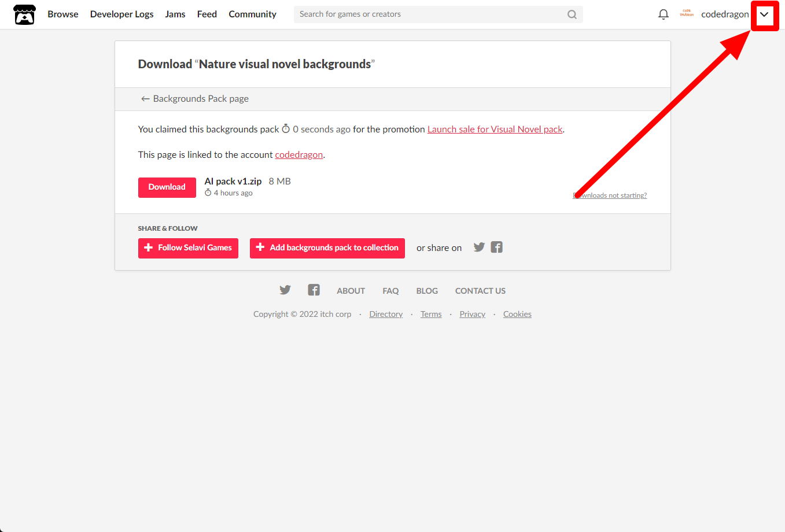Open the ABOUT footer link

(x=351, y=291)
